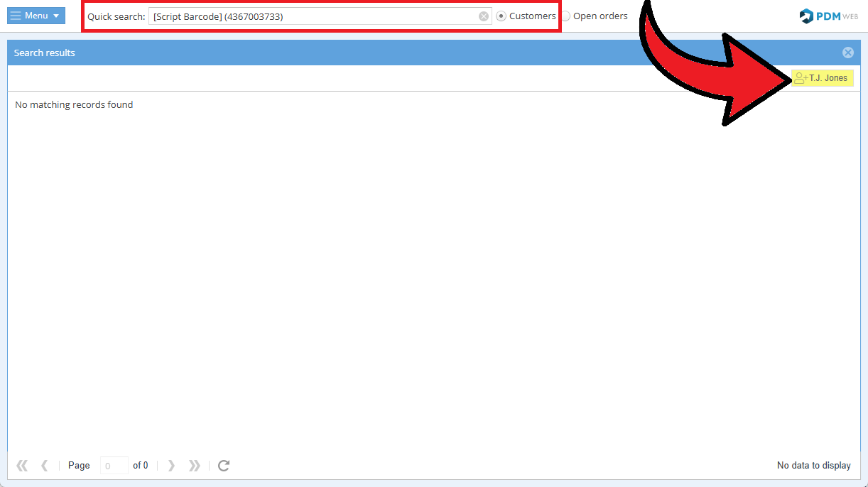Click the 'No matching records found' message
The height and width of the screenshot is (487, 868).
74,104
